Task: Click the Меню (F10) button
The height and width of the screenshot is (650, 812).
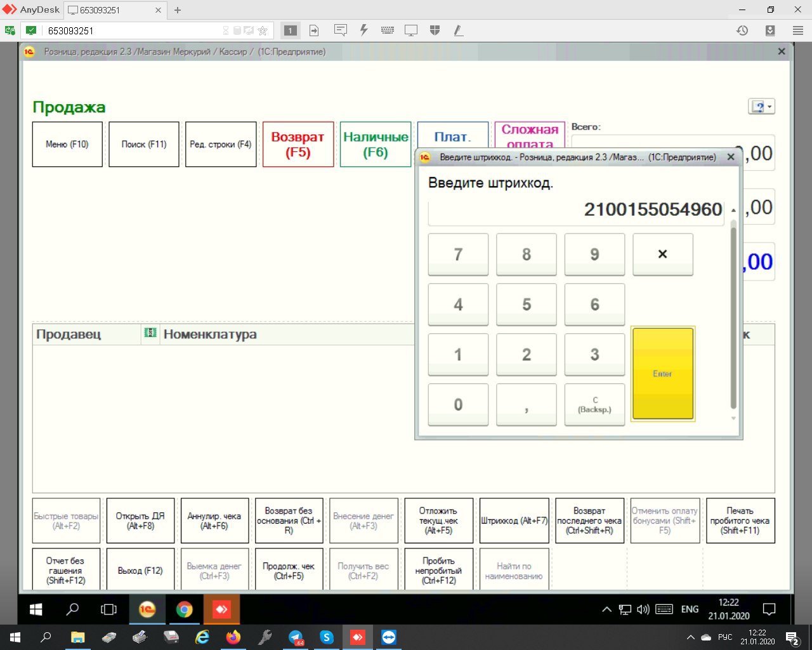Action: [67, 145]
